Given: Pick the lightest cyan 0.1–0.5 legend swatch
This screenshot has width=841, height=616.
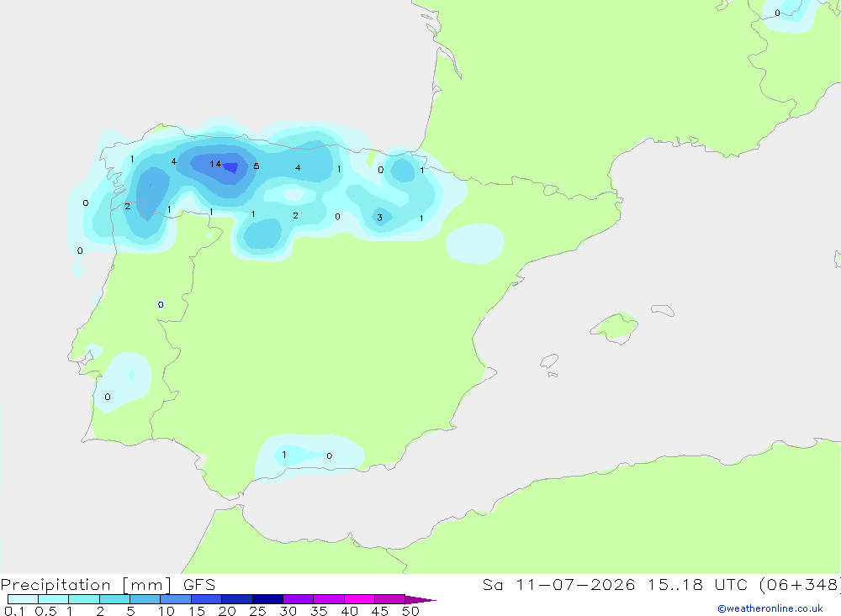Looking at the screenshot, I should (23, 599).
